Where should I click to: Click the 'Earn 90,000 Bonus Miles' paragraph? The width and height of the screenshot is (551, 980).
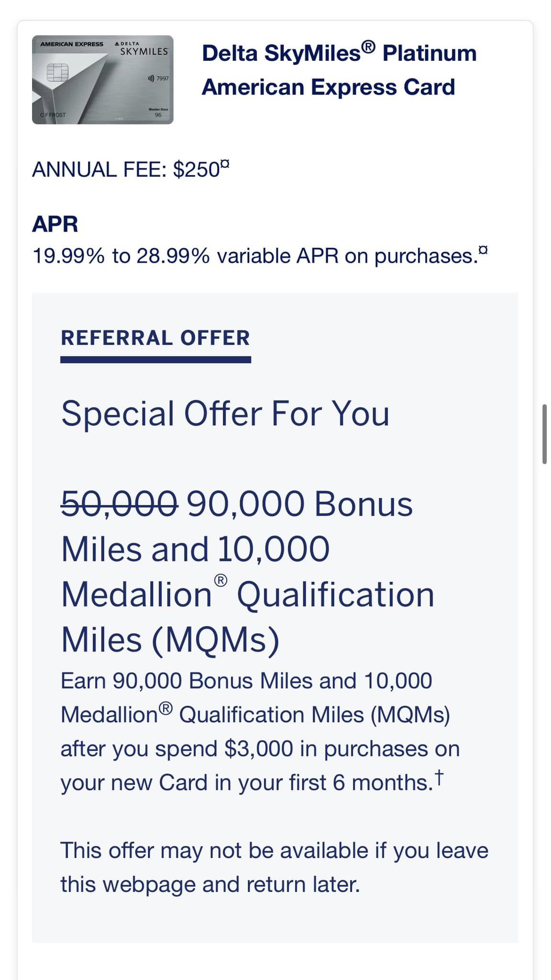[x=260, y=732]
